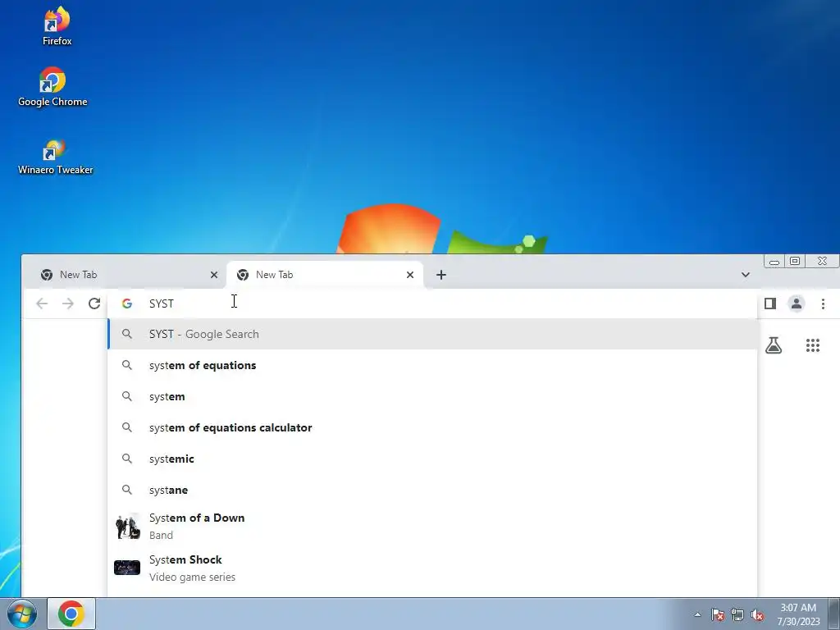Open the Chrome side panel

769,304
